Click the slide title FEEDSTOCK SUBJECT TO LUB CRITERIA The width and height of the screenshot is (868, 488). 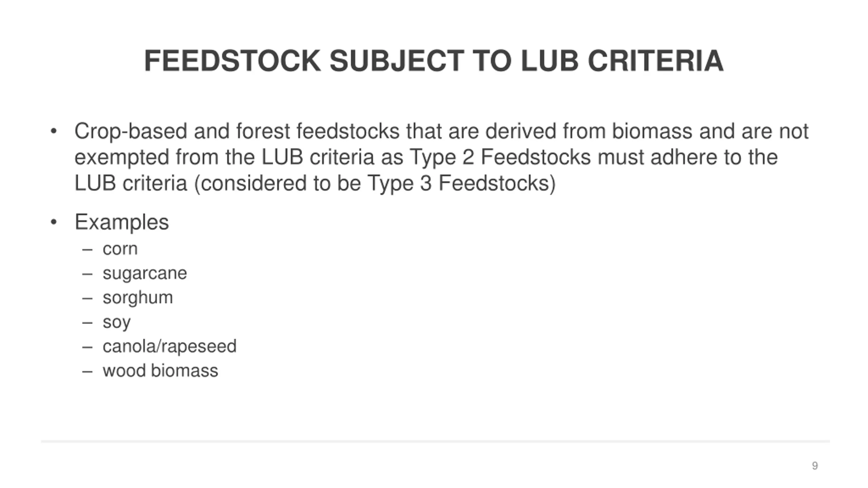click(x=434, y=61)
